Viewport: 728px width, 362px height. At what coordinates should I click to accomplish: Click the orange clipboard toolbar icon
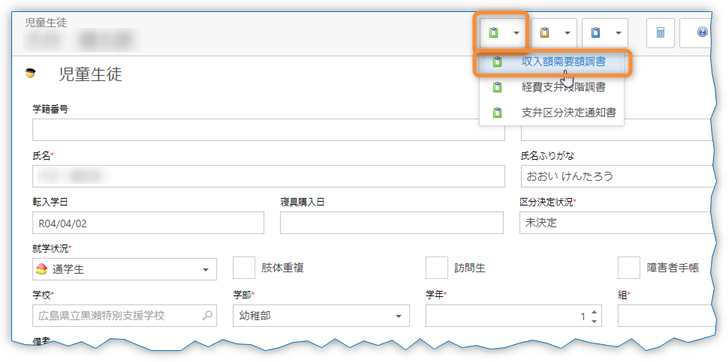545,32
